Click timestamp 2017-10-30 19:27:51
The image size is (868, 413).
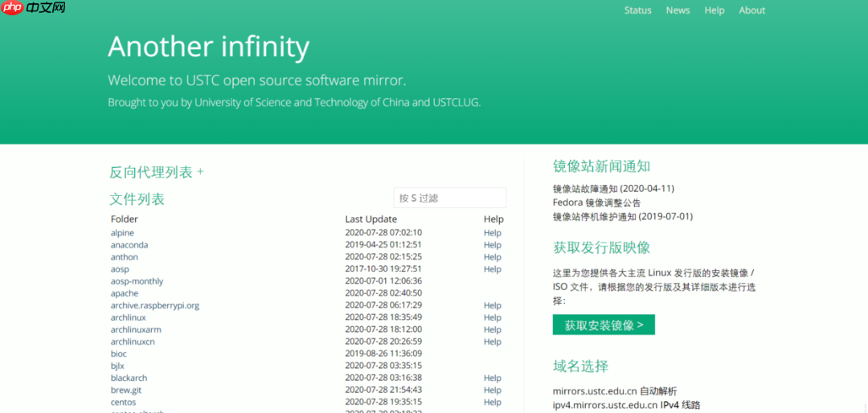point(383,269)
